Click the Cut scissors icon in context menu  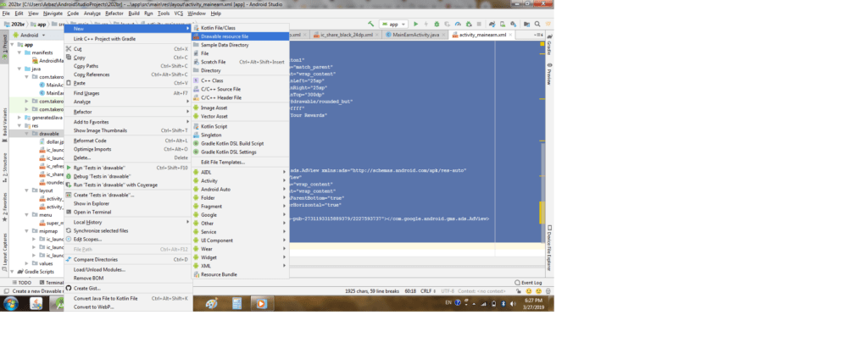[69, 49]
